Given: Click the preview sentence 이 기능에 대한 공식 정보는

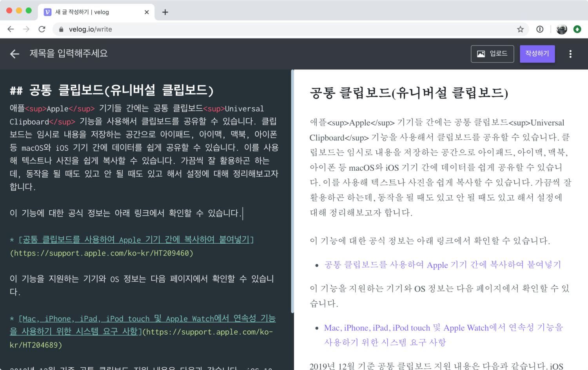Looking at the screenshot, I should tap(430, 241).
